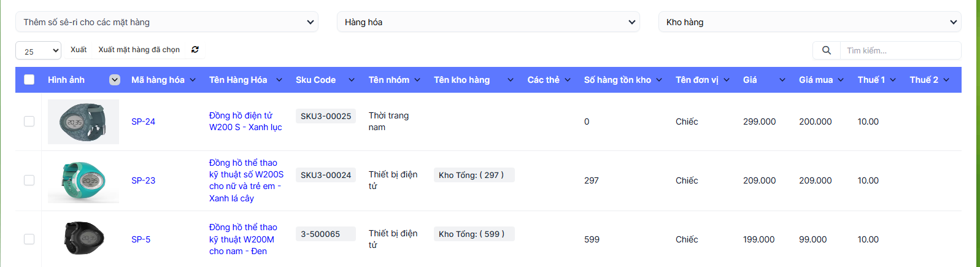This screenshot has width=980, height=267.
Task: Open product link SP-5
Action: 141,239
